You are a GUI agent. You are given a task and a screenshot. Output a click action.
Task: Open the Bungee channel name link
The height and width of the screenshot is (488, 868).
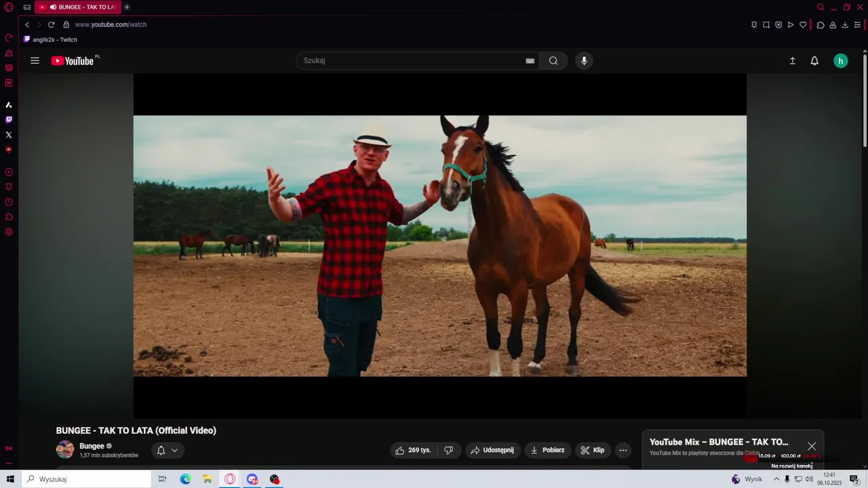point(92,446)
